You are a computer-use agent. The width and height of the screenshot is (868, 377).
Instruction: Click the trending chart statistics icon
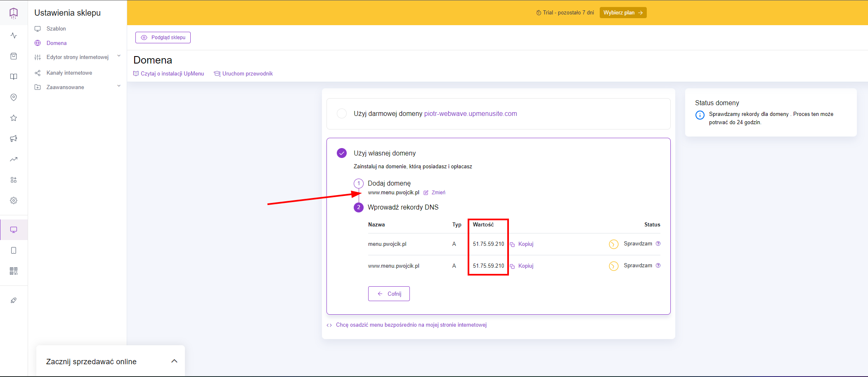click(14, 159)
